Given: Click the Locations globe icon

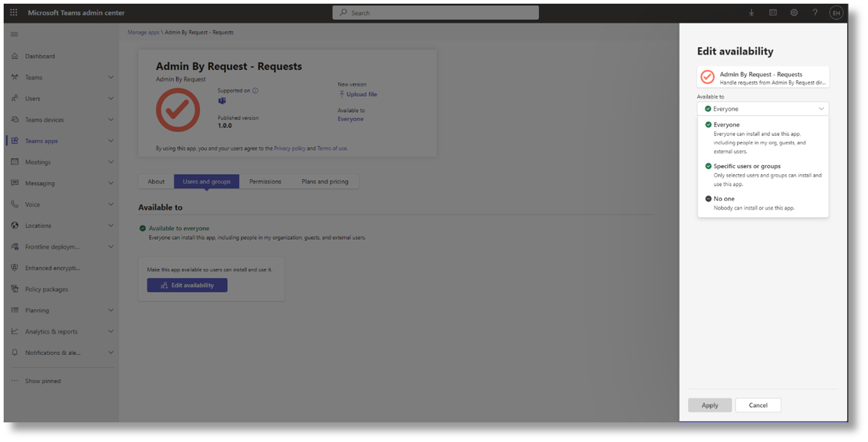Looking at the screenshot, I should click(x=15, y=226).
